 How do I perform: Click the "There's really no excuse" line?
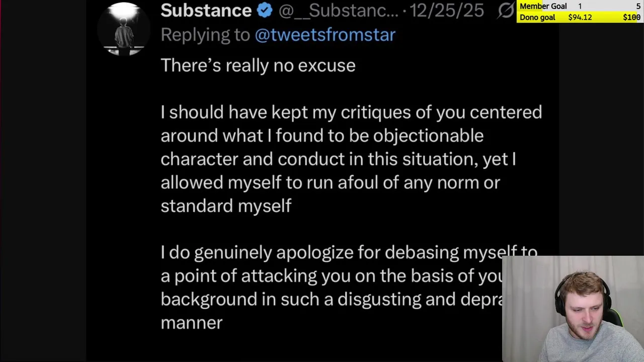point(258,65)
